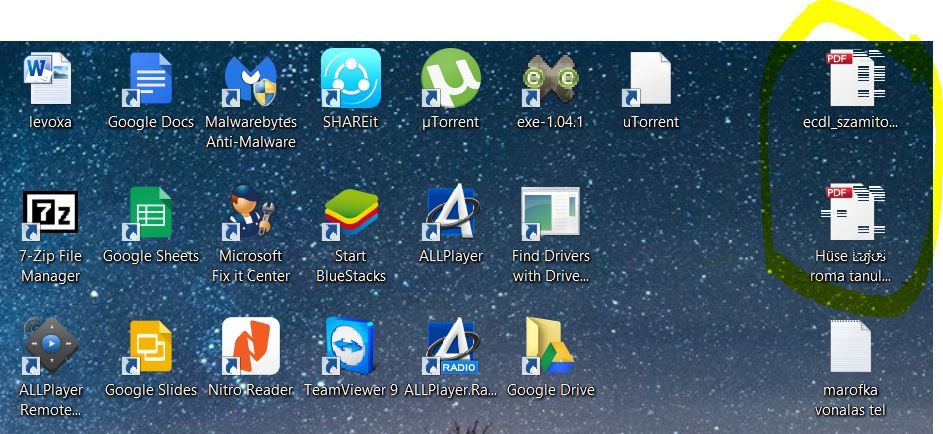The image size is (943, 434).
Task: Select the levoxa Word document icon
Action: [x=48, y=79]
